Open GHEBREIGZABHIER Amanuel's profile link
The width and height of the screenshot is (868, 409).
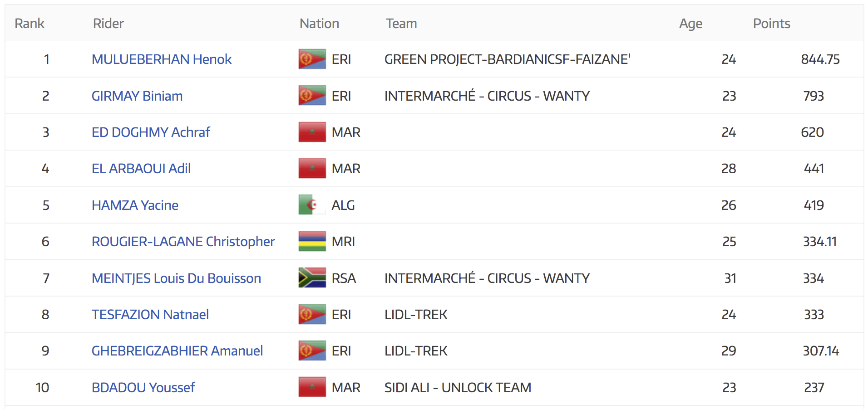[177, 351]
